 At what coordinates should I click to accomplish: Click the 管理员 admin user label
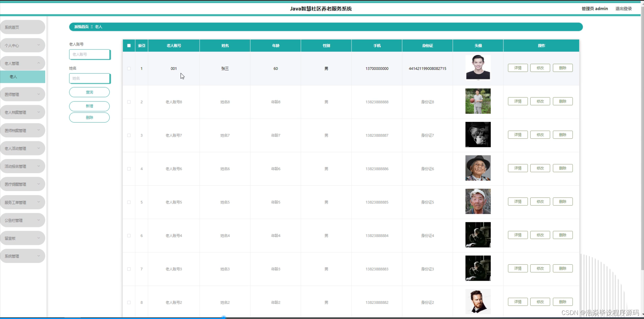pyautogui.click(x=595, y=9)
